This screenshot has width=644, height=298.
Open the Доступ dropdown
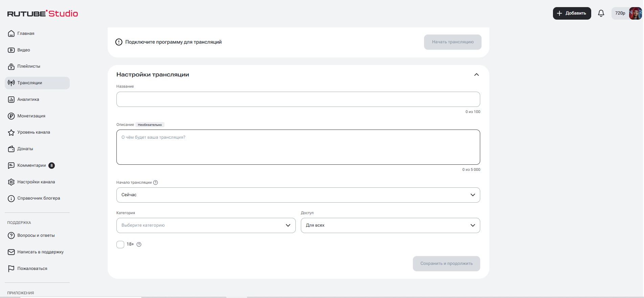click(391, 226)
